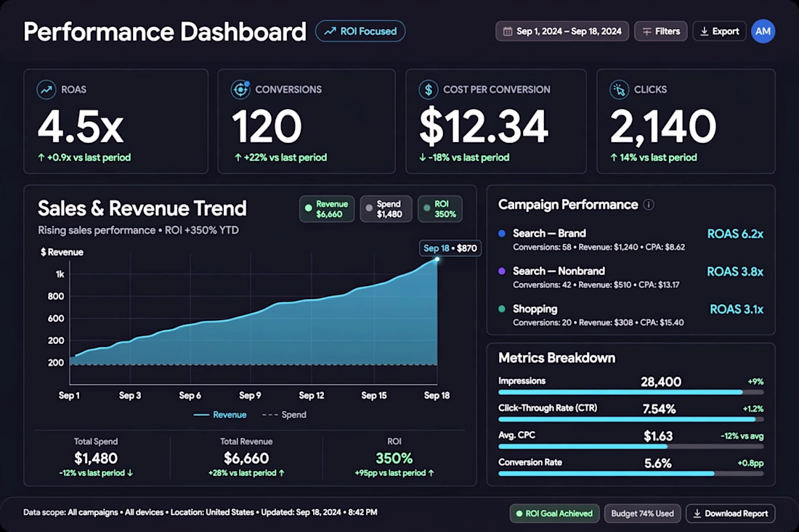The image size is (799, 532).
Task: Click the Sep 18 data point on chart
Action: [x=437, y=260]
